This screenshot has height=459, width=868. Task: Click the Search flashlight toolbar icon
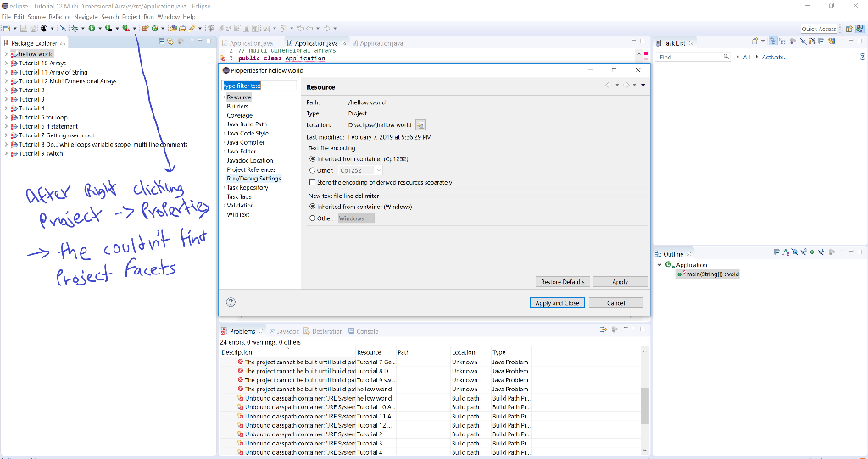[192, 28]
